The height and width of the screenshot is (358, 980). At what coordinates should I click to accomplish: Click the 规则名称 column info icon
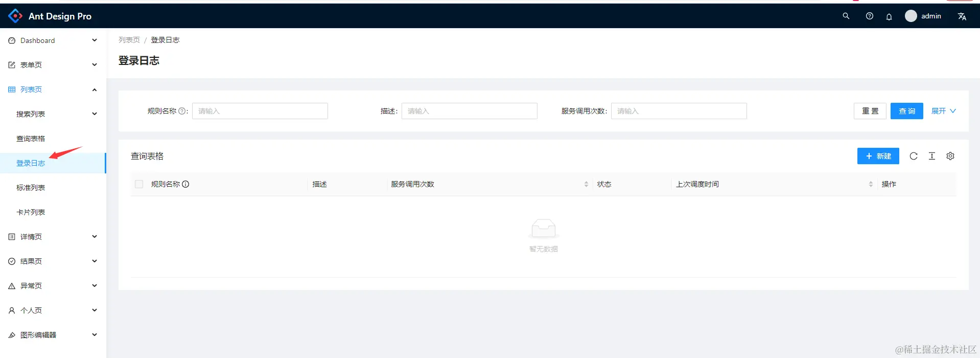pos(185,184)
